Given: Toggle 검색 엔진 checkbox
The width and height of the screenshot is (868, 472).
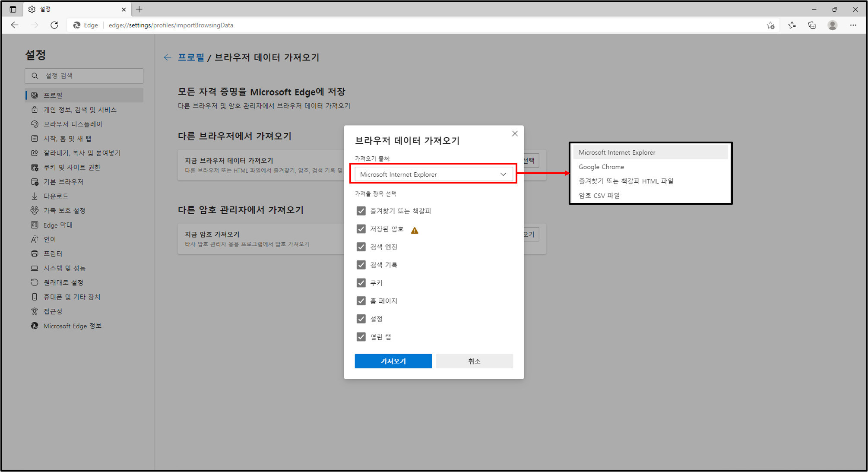Looking at the screenshot, I should point(361,247).
